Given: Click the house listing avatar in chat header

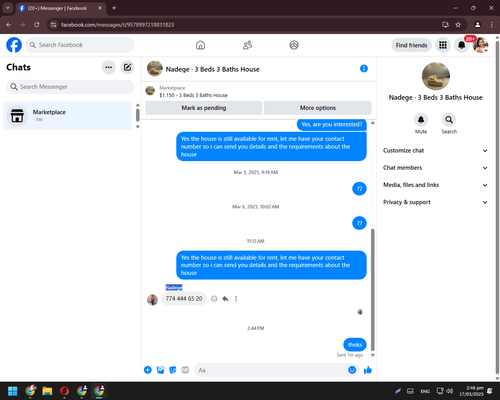Looking at the screenshot, I should 155,69.
